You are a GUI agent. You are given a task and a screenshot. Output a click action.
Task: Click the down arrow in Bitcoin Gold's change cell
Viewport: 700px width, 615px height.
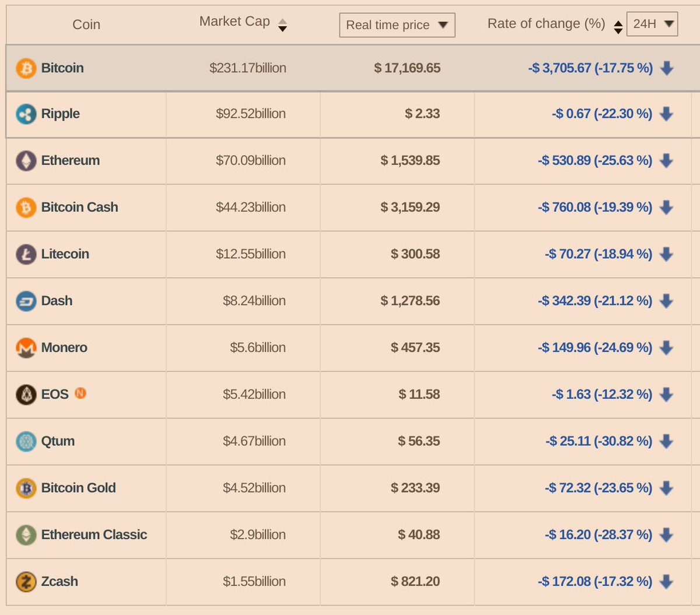[666, 488]
